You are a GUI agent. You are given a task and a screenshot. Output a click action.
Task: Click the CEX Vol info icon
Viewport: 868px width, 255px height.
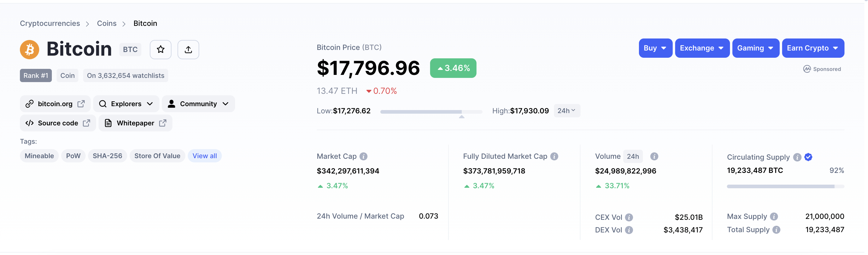(628, 217)
